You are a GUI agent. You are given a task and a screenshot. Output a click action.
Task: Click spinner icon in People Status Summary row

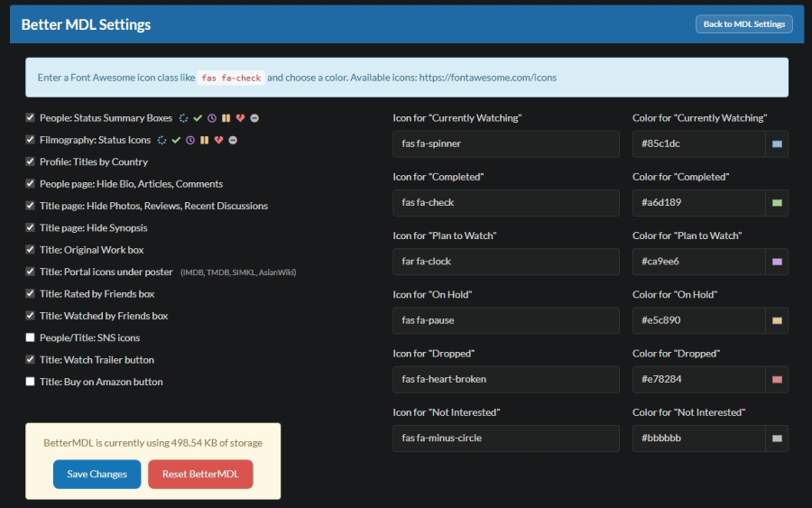[x=183, y=118]
